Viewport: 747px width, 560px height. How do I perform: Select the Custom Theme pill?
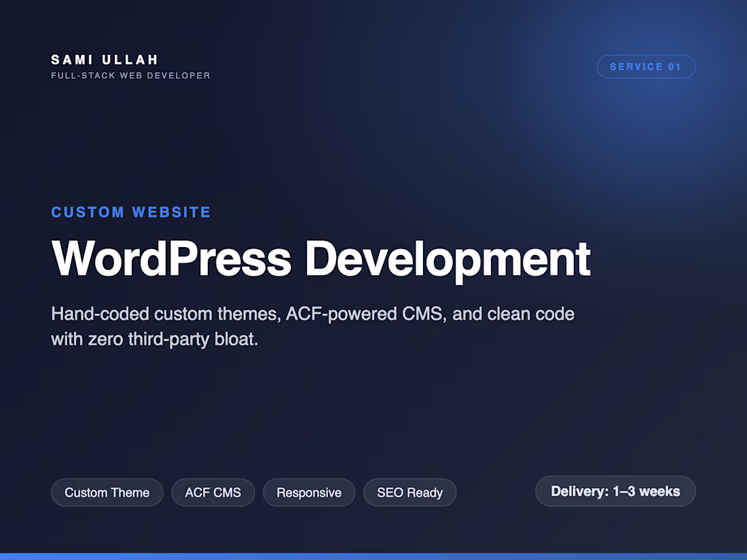[107, 492]
